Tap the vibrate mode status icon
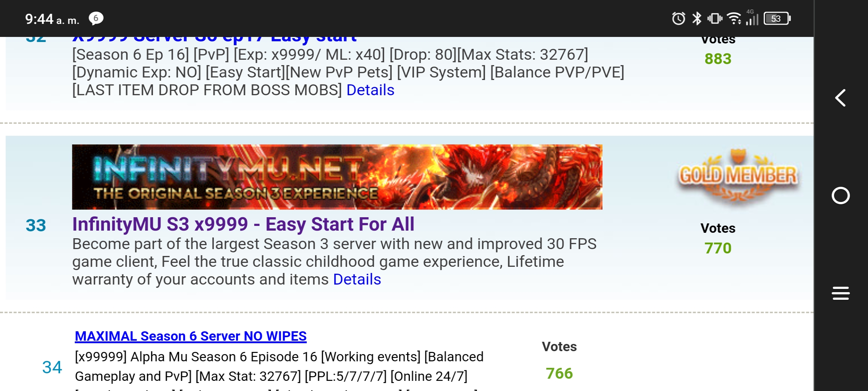This screenshot has height=391, width=868. (x=715, y=18)
